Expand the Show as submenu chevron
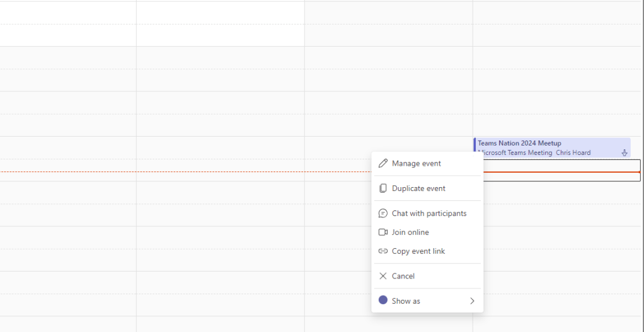644x332 pixels. click(x=472, y=301)
